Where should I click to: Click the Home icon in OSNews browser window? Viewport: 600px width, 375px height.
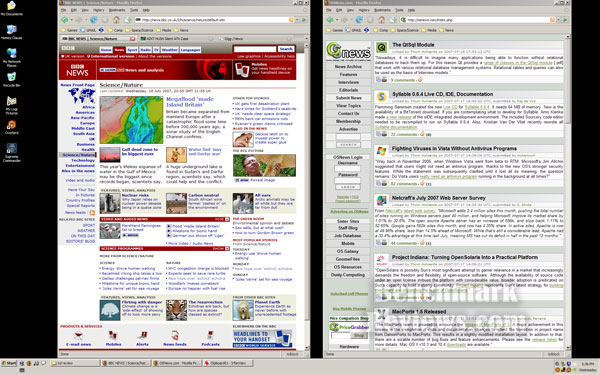[381, 20]
